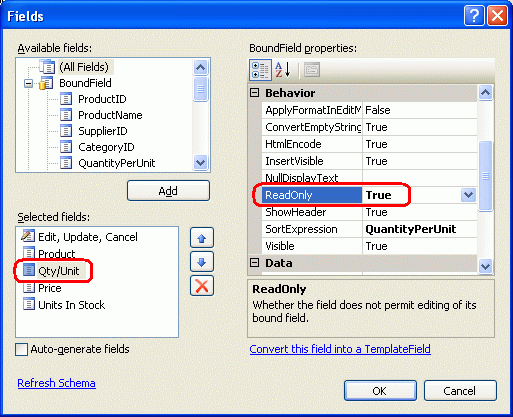Collapse the Data property category

pyautogui.click(x=255, y=263)
